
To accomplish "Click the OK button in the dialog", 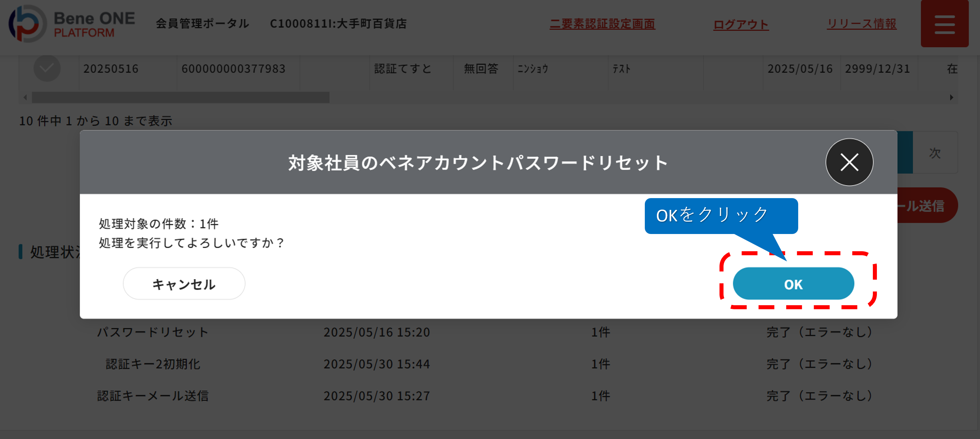I will (793, 284).
